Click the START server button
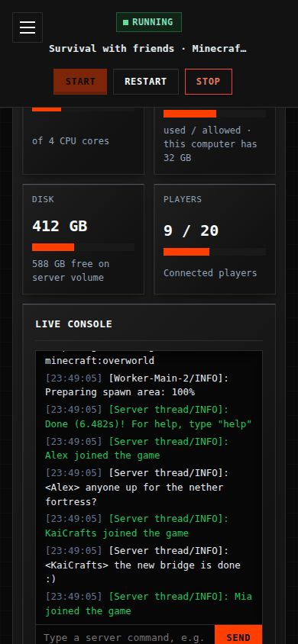The image size is (298, 644). pos(80,82)
